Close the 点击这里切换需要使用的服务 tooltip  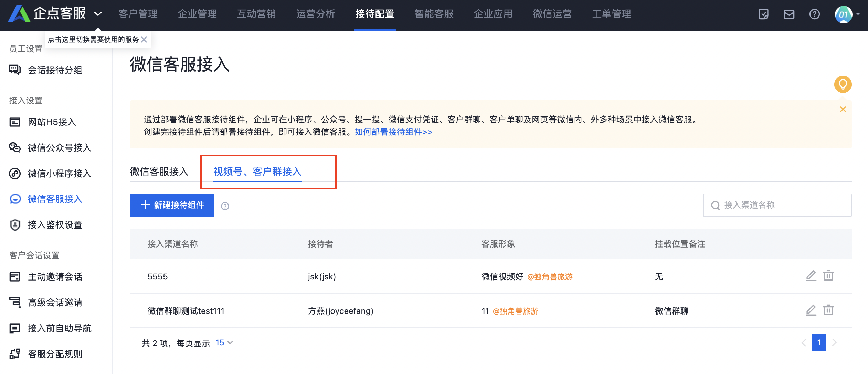coord(144,40)
